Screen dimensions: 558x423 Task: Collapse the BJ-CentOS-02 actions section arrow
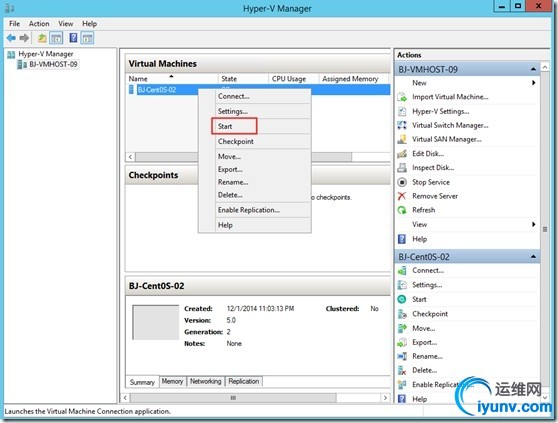(x=533, y=257)
